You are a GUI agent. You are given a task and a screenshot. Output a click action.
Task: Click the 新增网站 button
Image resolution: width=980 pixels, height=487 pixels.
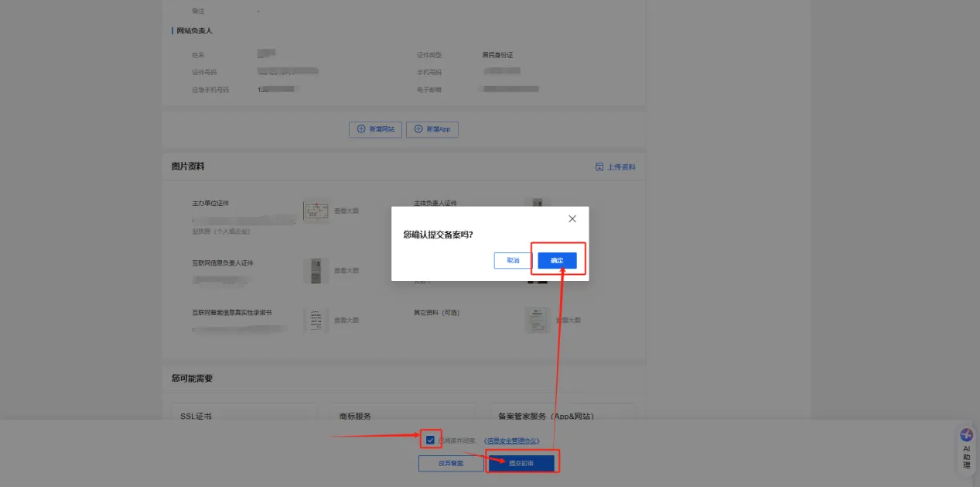click(x=375, y=129)
